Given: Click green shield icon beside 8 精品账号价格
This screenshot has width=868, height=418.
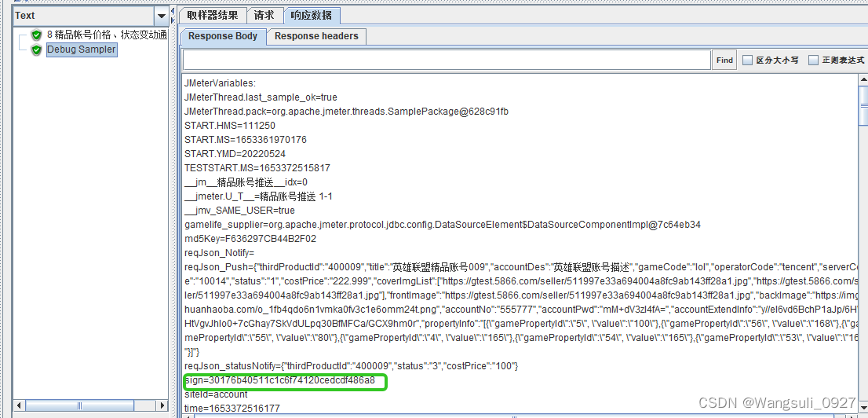Looking at the screenshot, I should tap(37, 35).
